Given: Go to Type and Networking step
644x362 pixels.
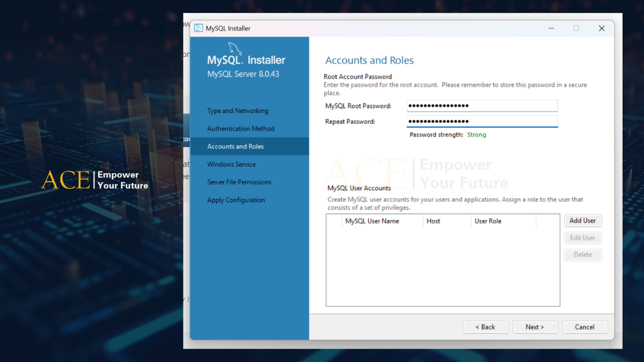Looking at the screenshot, I should [238, 111].
